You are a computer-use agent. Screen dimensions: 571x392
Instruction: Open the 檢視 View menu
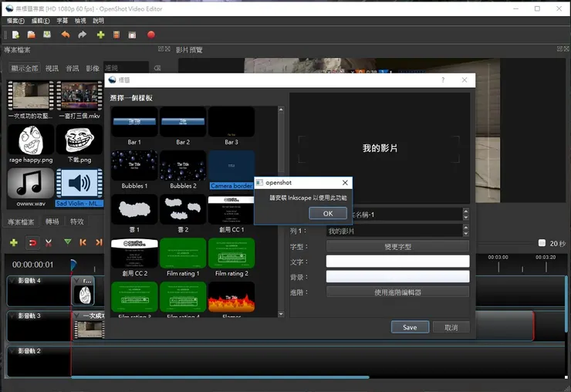80,21
